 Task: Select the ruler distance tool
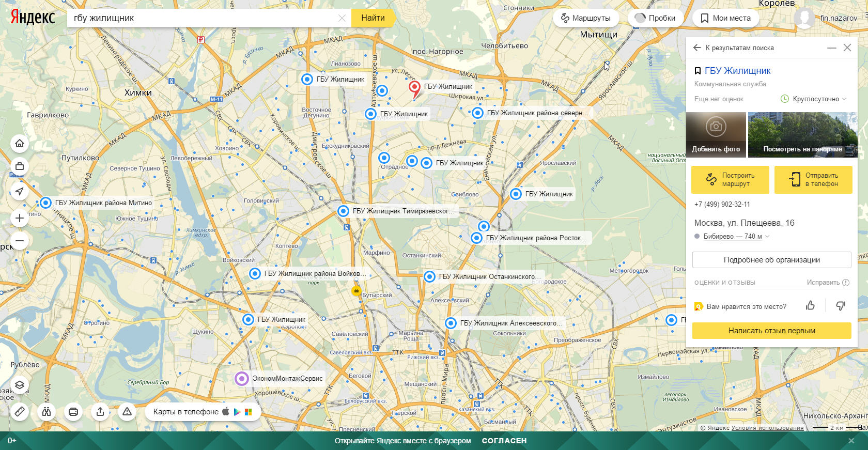[20, 412]
